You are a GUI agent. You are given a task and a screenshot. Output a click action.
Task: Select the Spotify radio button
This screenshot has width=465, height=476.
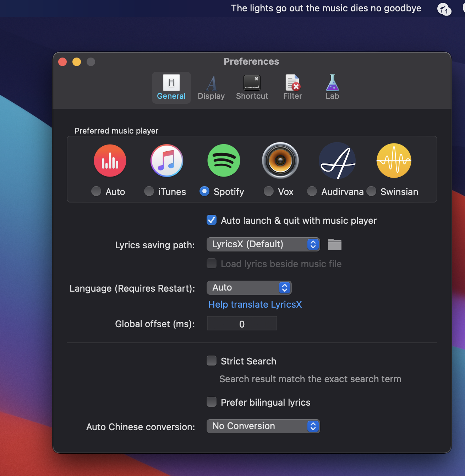tap(204, 191)
